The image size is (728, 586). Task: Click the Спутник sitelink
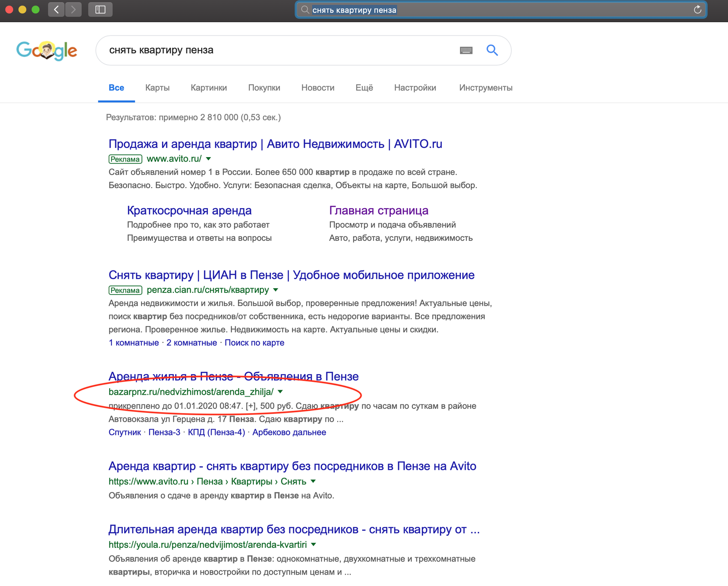pyautogui.click(x=125, y=433)
